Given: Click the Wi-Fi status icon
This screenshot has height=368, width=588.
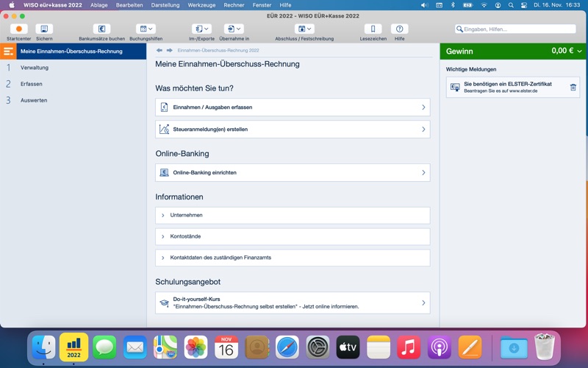Looking at the screenshot, I should (x=484, y=5).
